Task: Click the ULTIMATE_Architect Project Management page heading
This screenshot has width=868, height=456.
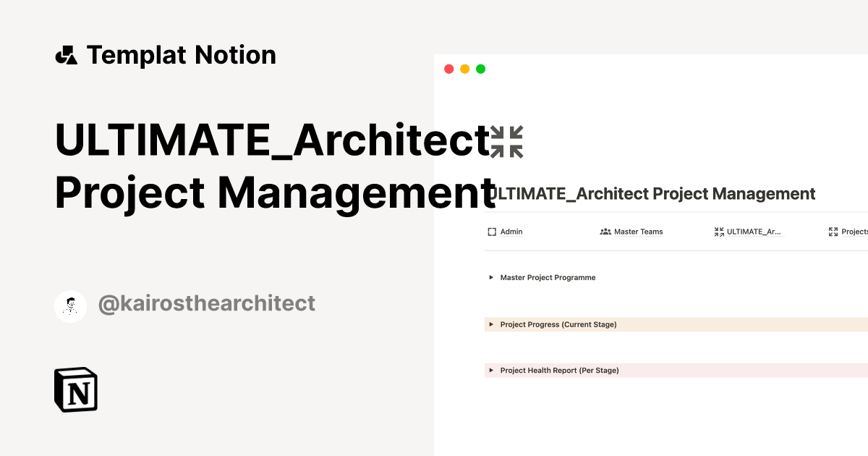Action: click(650, 193)
